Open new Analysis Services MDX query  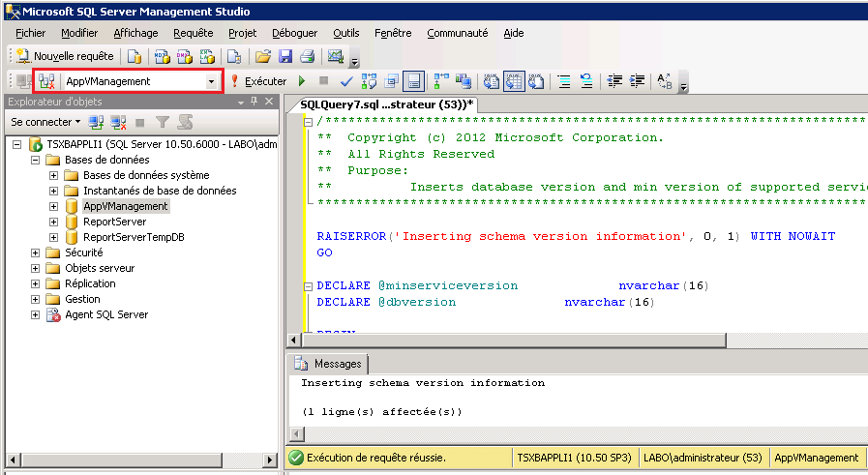[x=163, y=56]
